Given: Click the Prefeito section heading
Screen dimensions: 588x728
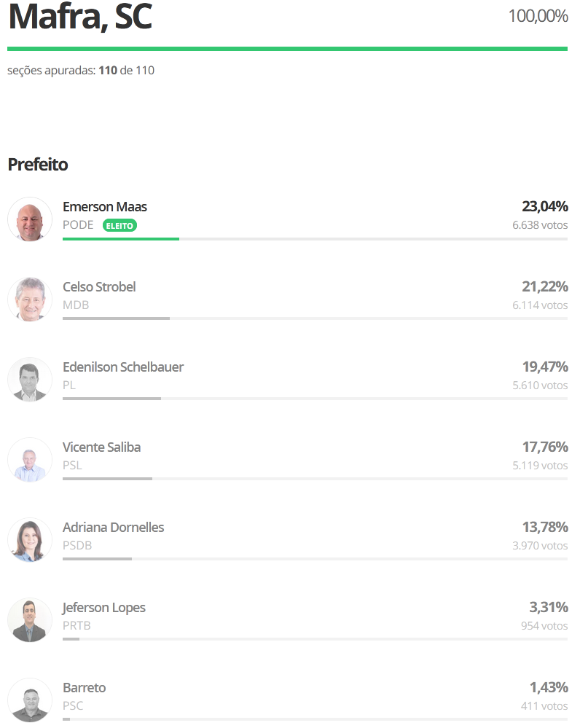Looking at the screenshot, I should coord(38,165).
